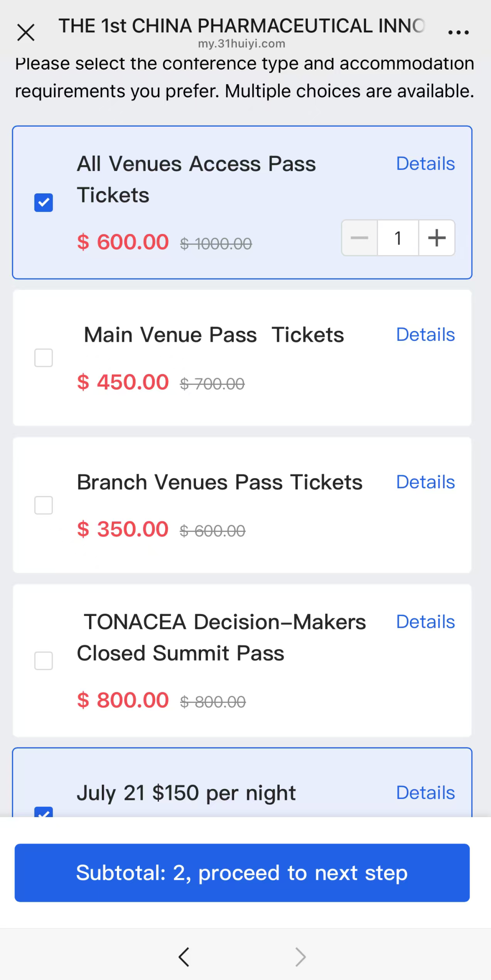Viewport: 491px width, 980px height.
Task: Check the Main Venue Pass Tickets checkbox
Action: (x=44, y=358)
